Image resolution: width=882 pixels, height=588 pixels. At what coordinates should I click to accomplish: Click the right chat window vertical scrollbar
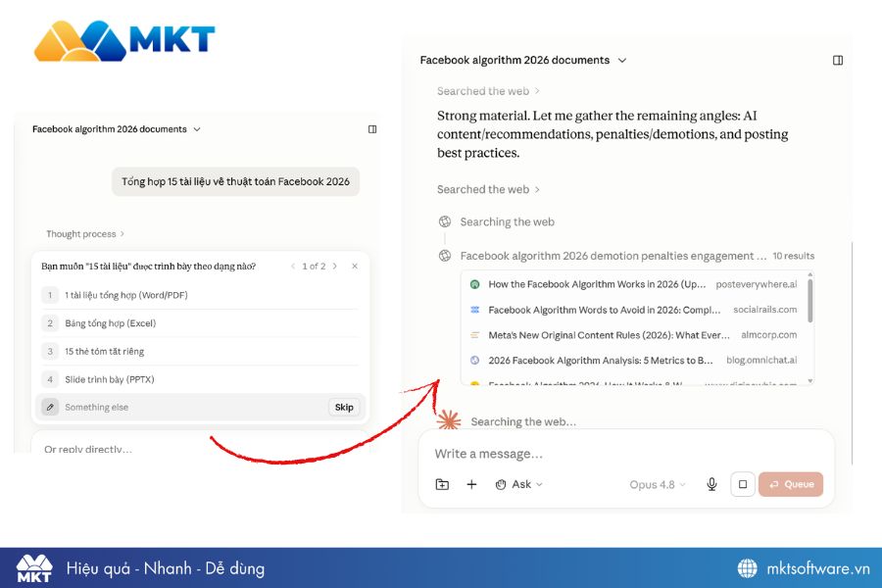[853, 353]
